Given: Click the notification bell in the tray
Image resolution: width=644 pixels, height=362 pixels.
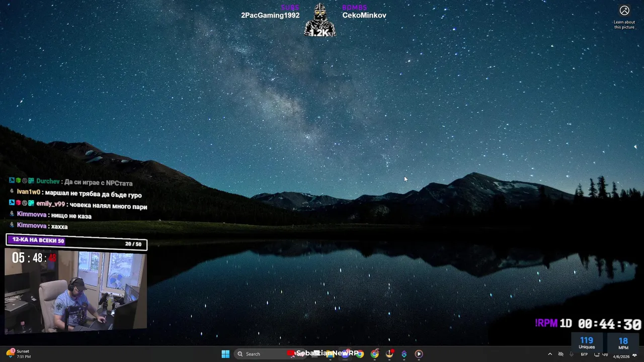Looking at the screenshot, I should click(x=635, y=356).
